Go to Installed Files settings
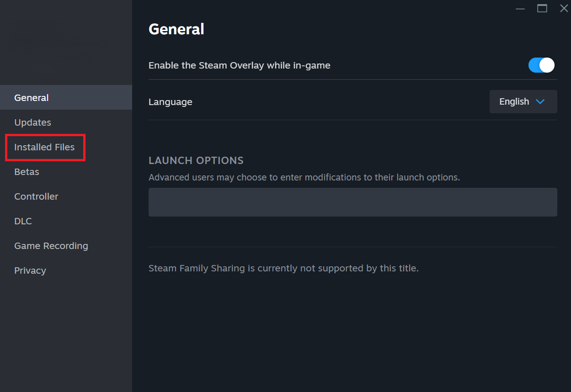This screenshot has width=571, height=392. [44, 147]
